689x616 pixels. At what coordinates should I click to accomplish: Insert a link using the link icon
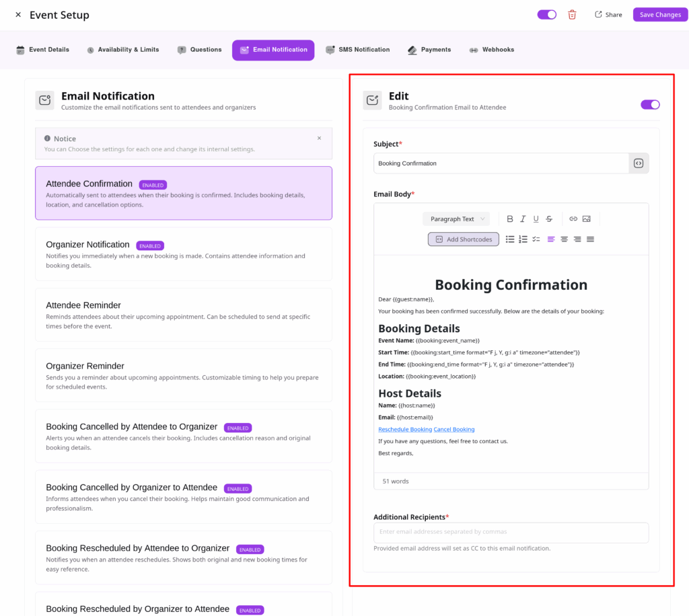[x=573, y=219]
